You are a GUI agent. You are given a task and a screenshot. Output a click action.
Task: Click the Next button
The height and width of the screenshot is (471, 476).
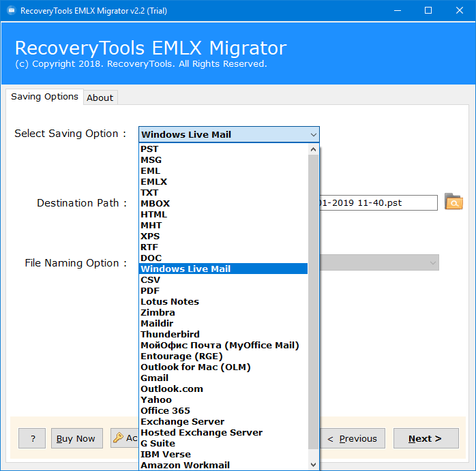click(426, 438)
